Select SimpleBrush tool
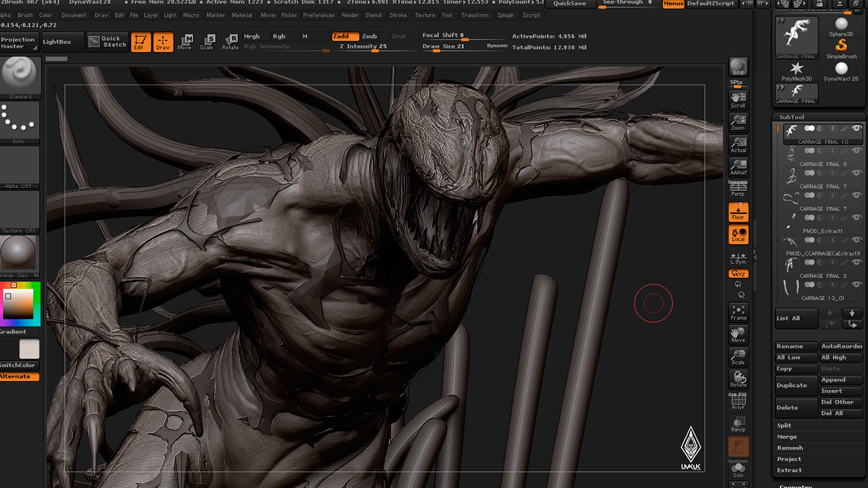This screenshot has height=488, width=868. pos(841,49)
